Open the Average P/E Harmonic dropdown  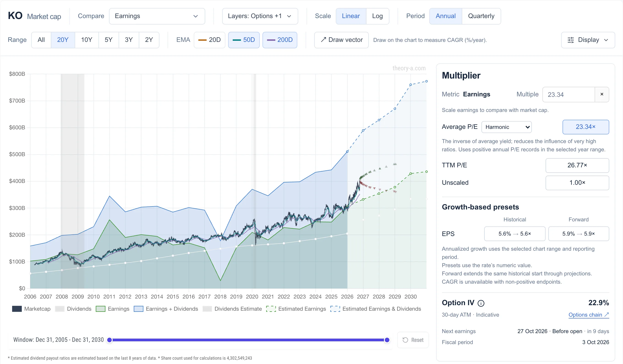tap(507, 127)
